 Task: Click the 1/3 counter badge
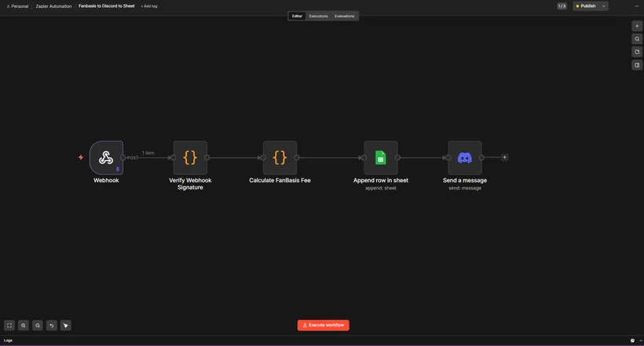(x=562, y=6)
